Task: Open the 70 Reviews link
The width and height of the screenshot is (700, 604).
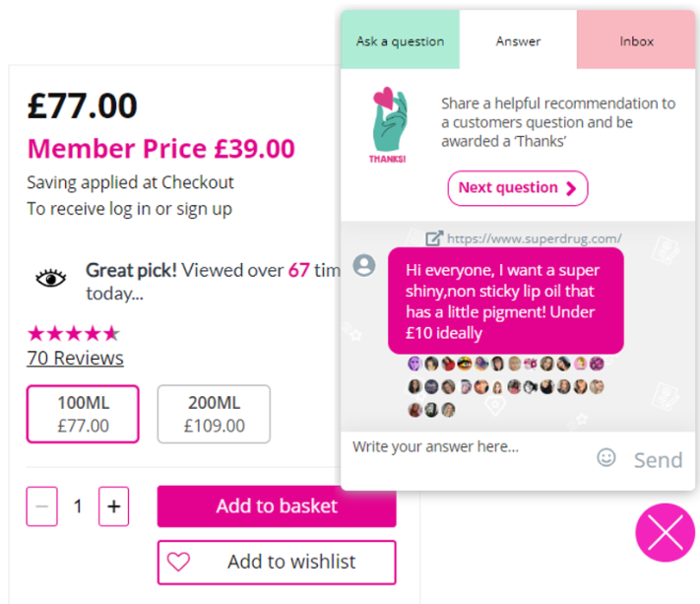Action: click(76, 358)
